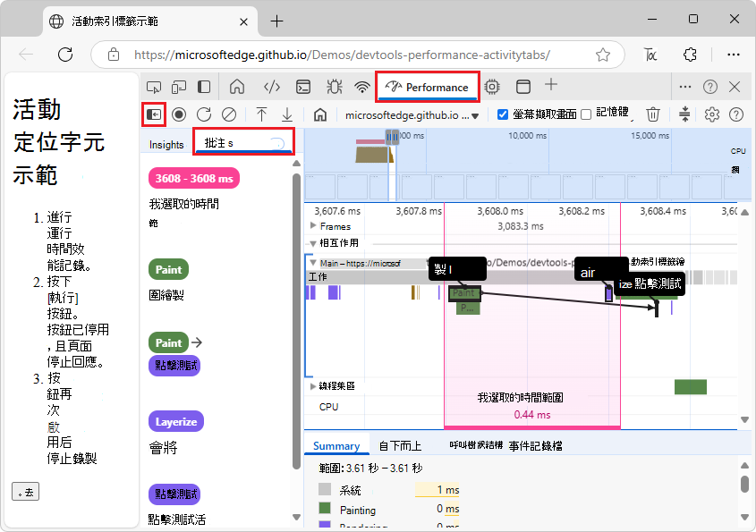The image size is (756, 532).
Task: Open a new browser tab
Action: tap(276, 21)
